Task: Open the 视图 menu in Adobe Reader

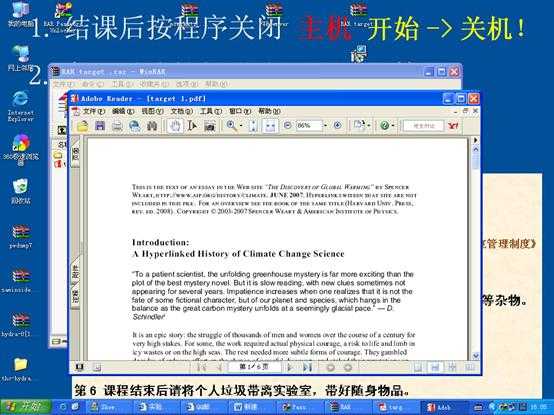Action: click(x=152, y=111)
